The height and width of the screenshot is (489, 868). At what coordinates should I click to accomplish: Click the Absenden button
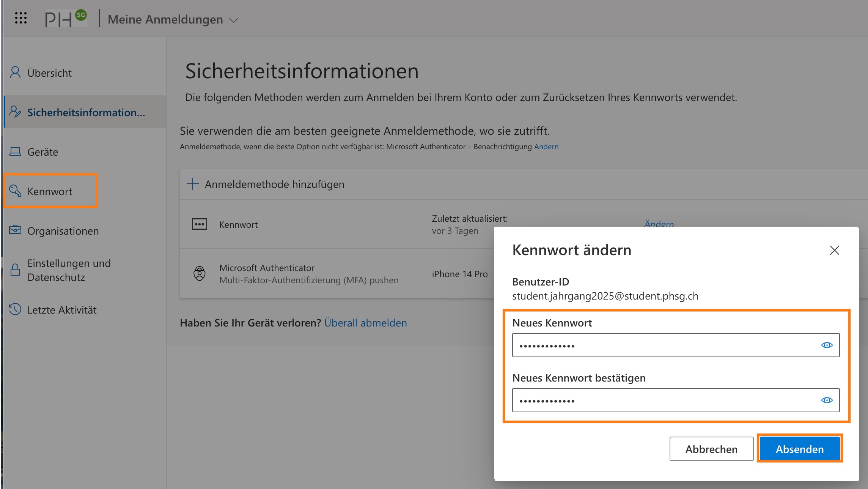800,449
